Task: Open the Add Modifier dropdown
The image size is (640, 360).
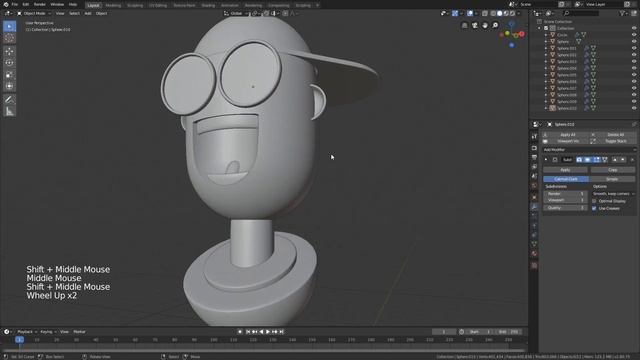Action: 589,150
